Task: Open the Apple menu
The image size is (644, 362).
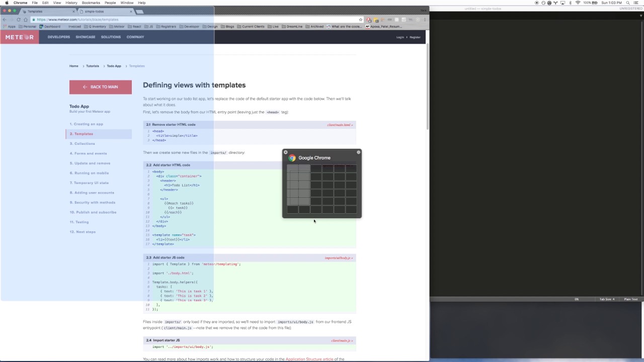Action: (7, 3)
